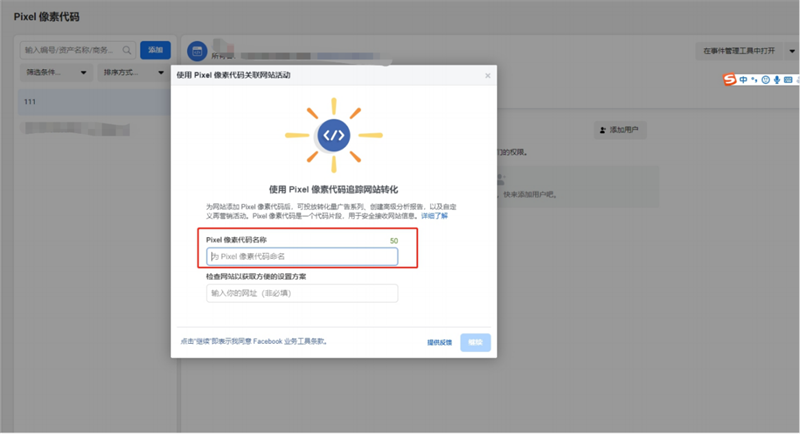Click the magnifier icon in the asset search box
This screenshot has height=434, width=800.
pyautogui.click(x=127, y=50)
